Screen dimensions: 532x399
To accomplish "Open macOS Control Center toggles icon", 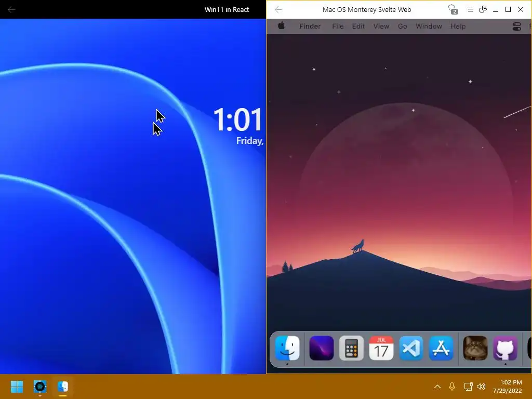I will pos(516,26).
